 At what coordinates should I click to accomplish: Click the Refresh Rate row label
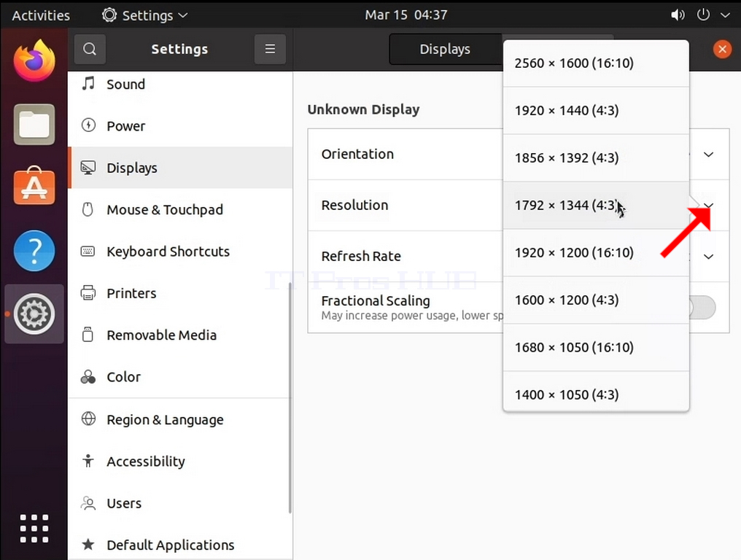(361, 256)
